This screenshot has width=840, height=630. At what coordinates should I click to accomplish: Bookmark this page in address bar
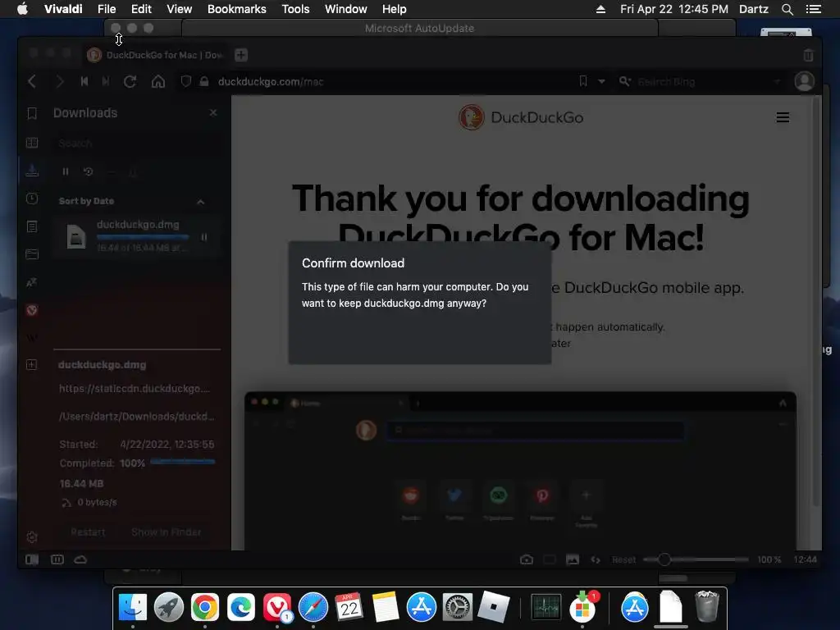(x=583, y=81)
